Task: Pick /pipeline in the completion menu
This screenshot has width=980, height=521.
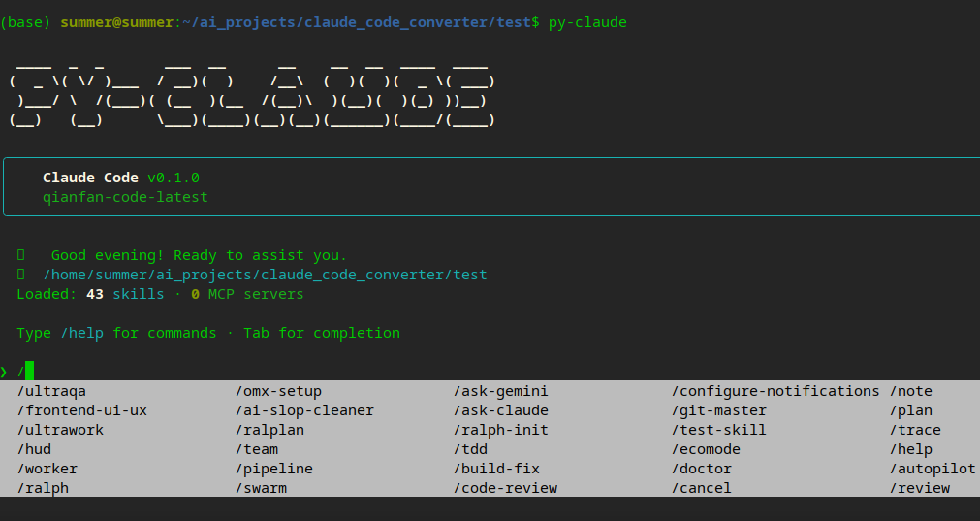Action: 274,469
